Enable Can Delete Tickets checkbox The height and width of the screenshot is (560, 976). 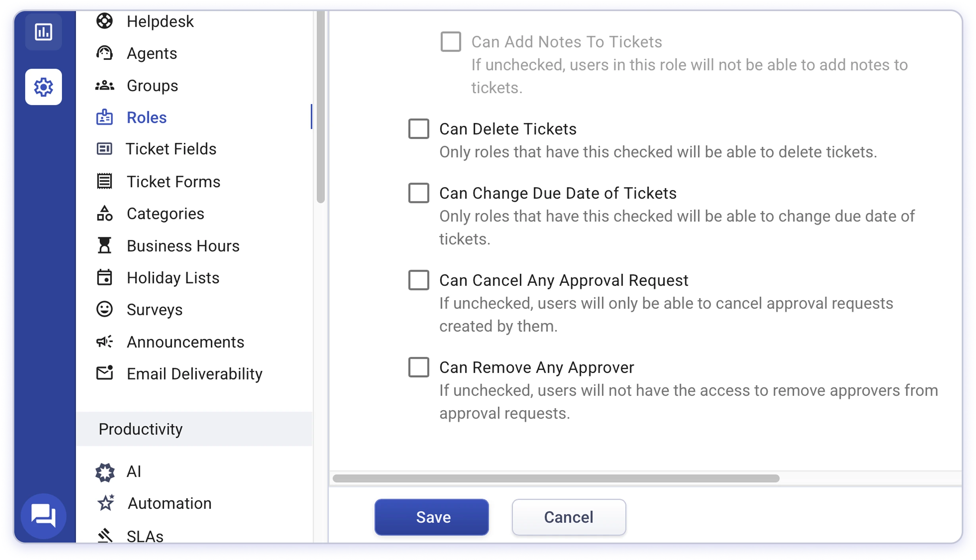click(x=419, y=129)
